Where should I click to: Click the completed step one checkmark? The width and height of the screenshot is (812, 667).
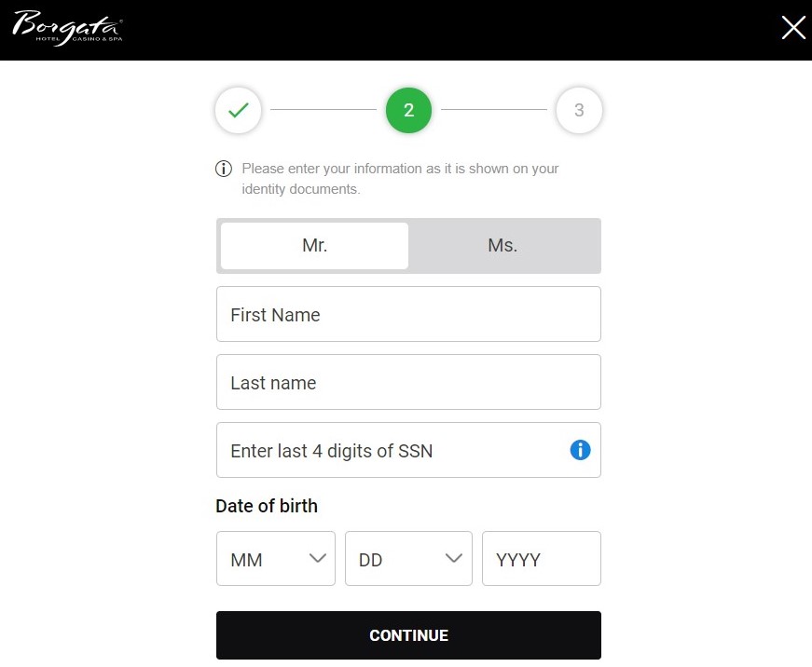[x=239, y=110]
